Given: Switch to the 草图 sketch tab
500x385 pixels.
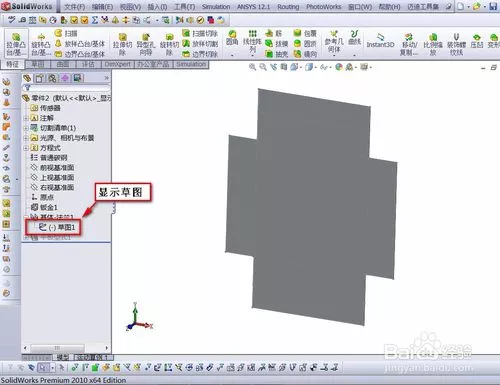Looking at the screenshot, I should (x=38, y=64).
